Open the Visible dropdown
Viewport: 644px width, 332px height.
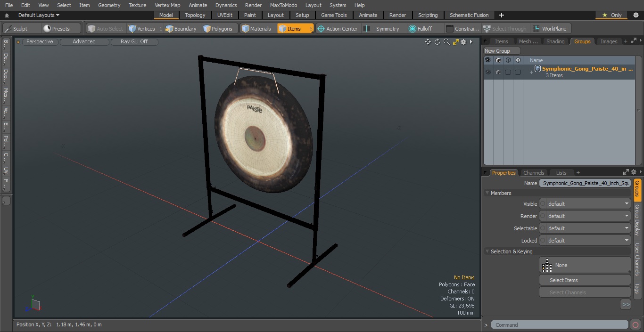[585, 204]
